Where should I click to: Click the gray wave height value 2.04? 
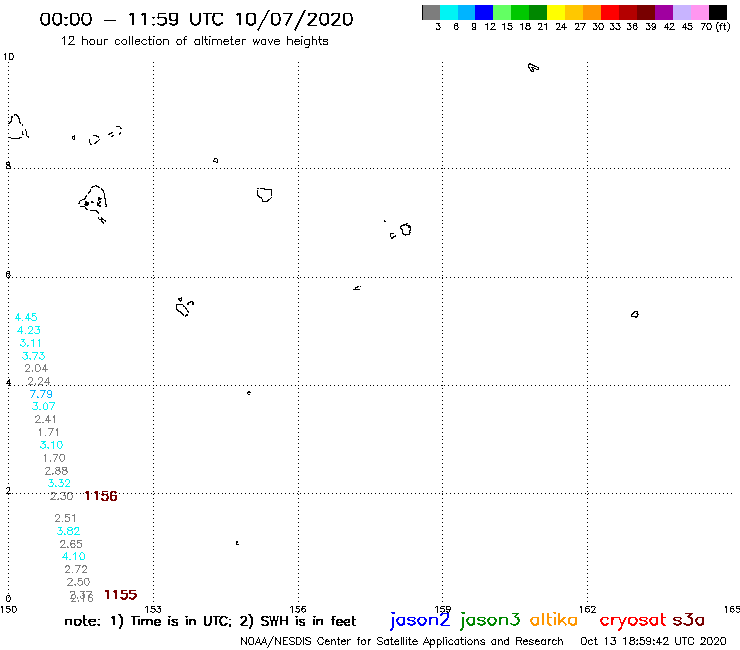point(36,368)
